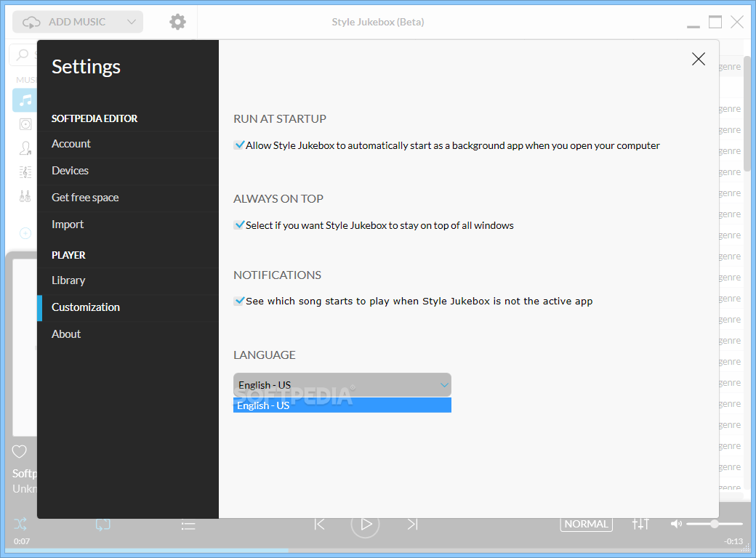Open the play queue list icon

click(188, 525)
